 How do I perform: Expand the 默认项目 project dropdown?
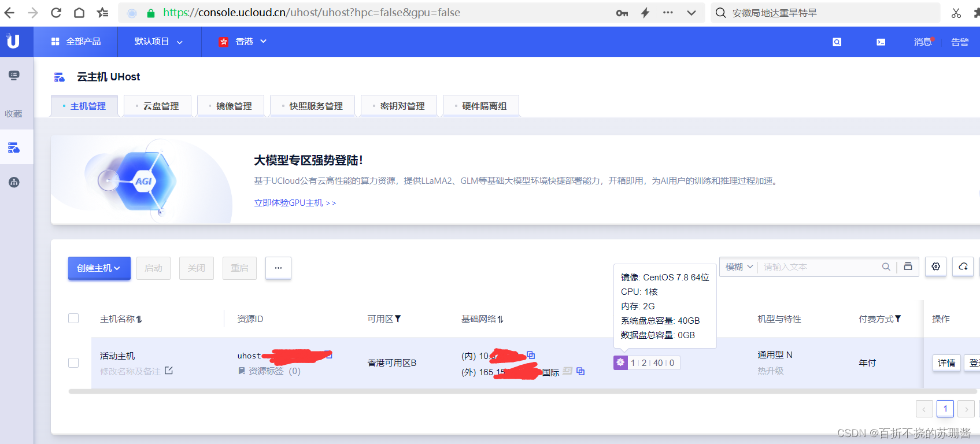[x=159, y=42]
